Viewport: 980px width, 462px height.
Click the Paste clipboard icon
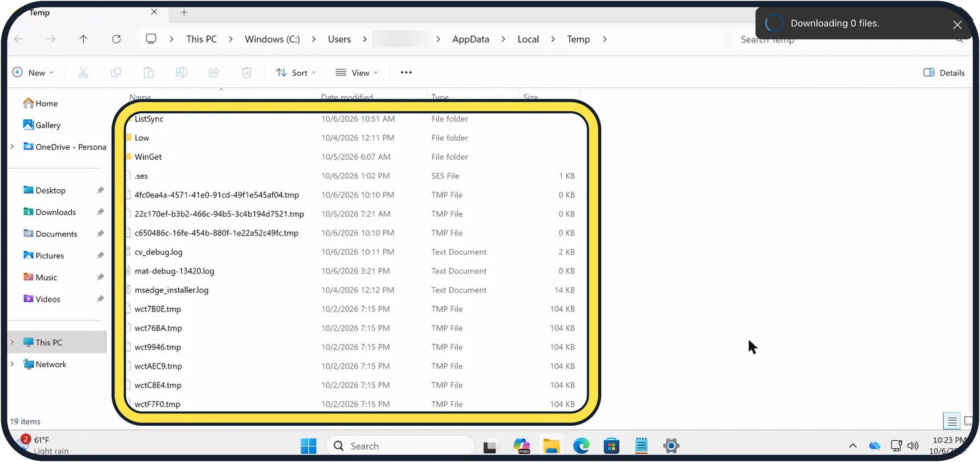click(x=149, y=72)
